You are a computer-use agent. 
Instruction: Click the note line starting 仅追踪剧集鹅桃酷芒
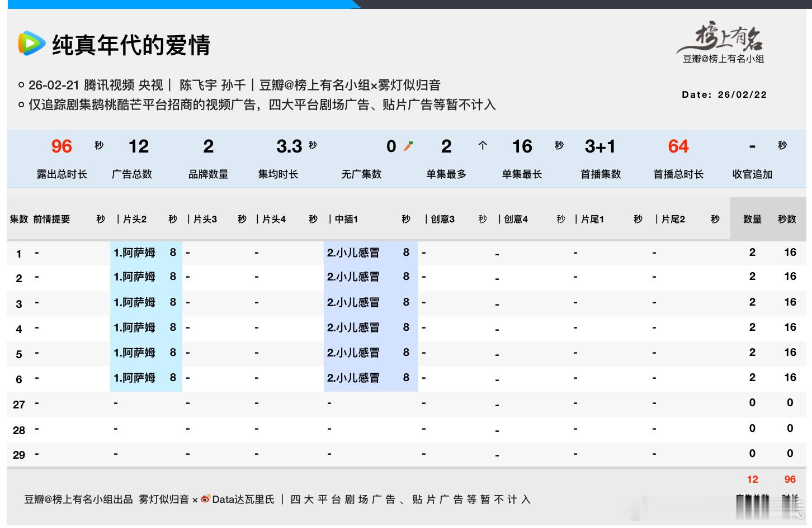[262, 104]
